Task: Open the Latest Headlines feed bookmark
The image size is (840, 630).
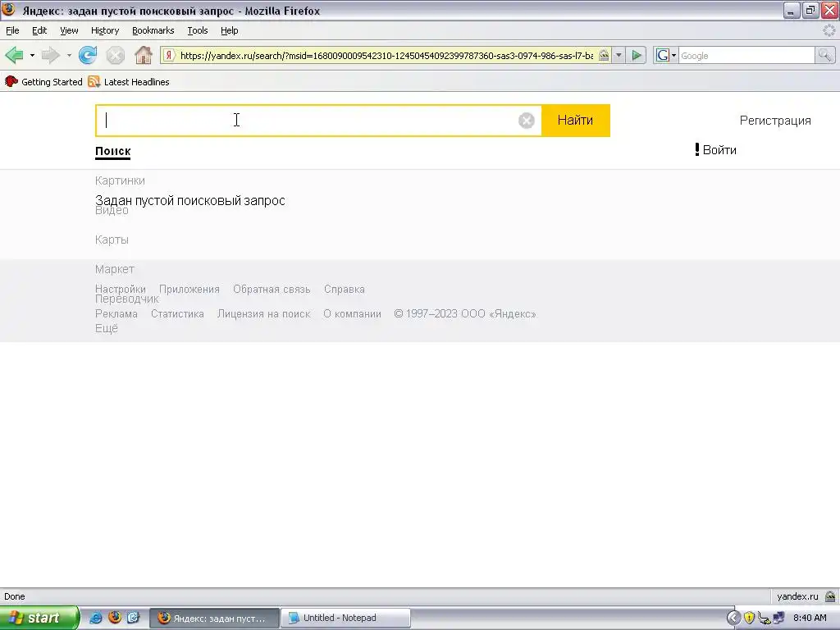Action: 129,82
